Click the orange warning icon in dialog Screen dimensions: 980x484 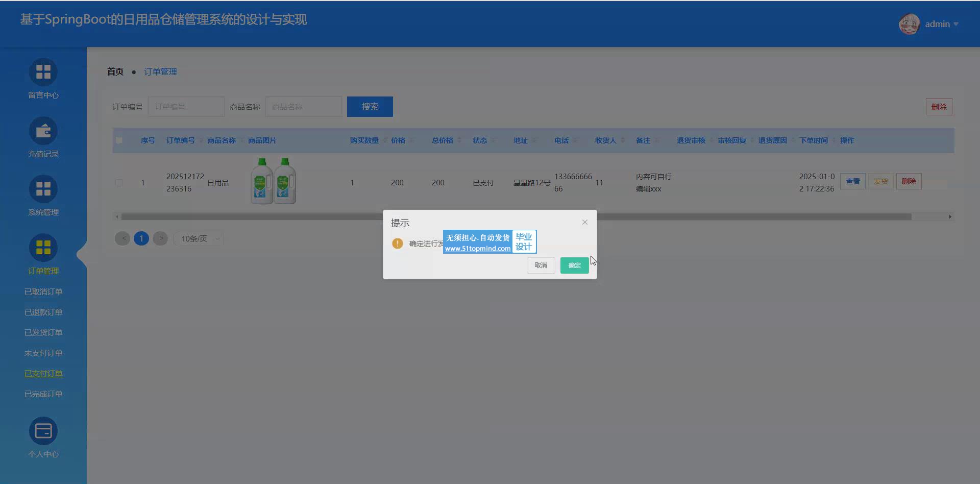[398, 244]
